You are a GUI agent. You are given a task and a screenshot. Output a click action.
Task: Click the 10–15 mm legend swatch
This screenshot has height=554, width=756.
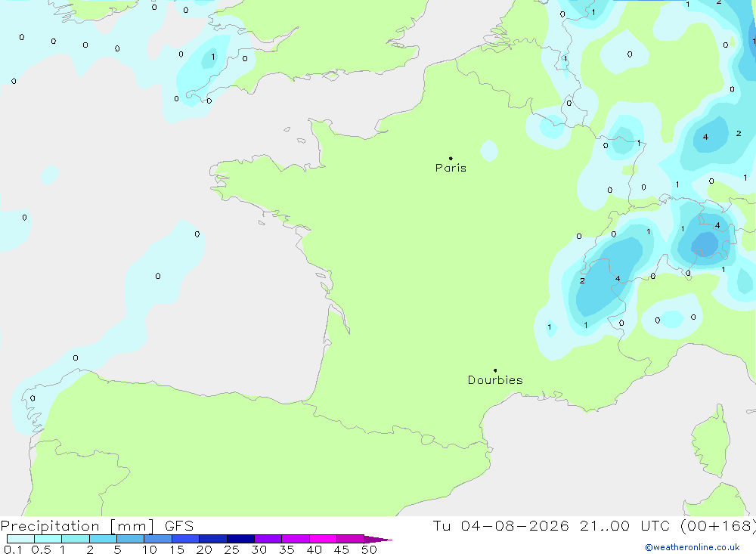click(x=158, y=539)
